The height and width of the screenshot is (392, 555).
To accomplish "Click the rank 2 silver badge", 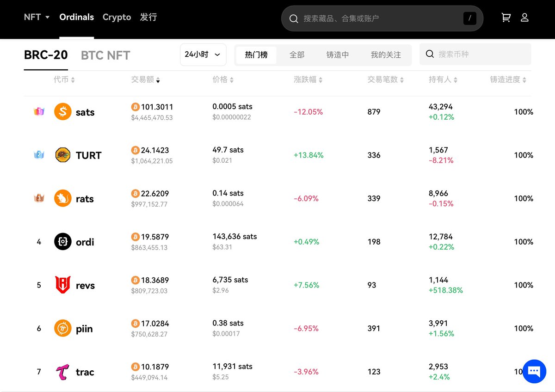I will (39, 155).
